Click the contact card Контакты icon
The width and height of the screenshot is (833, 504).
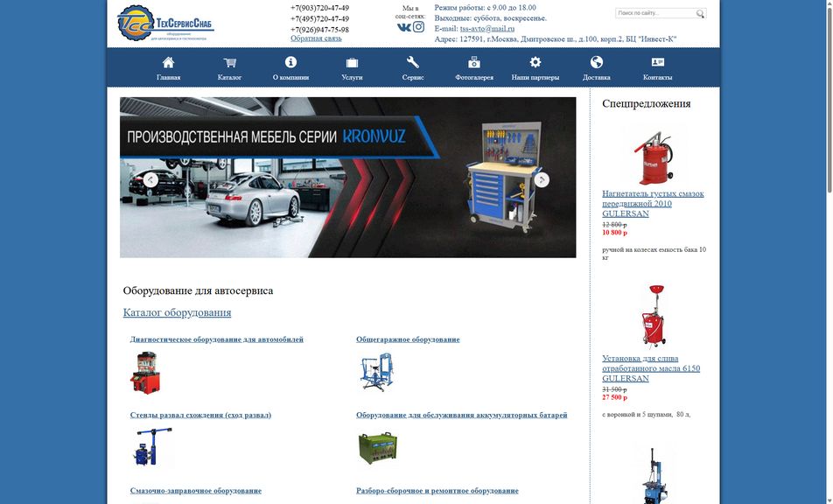pos(658,62)
